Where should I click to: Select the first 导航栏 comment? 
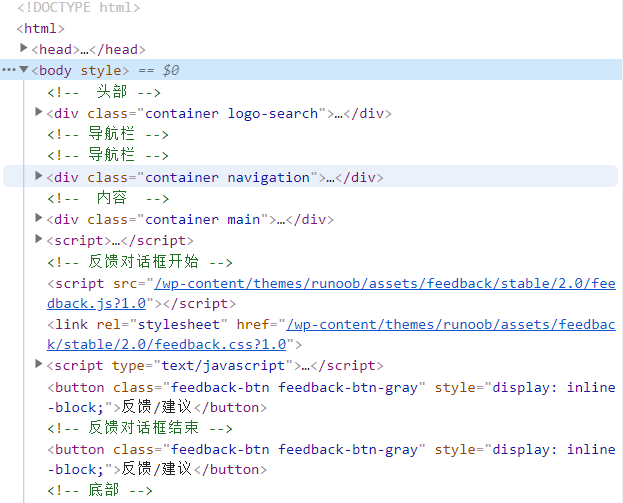click(108, 134)
